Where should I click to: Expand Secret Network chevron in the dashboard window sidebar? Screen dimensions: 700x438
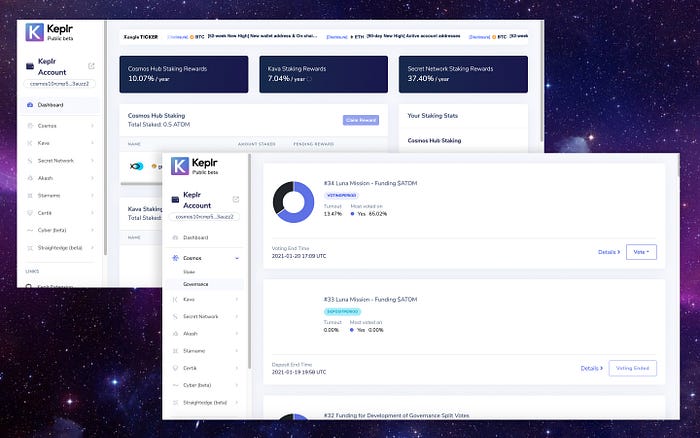pyautogui.click(x=92, y=161)
